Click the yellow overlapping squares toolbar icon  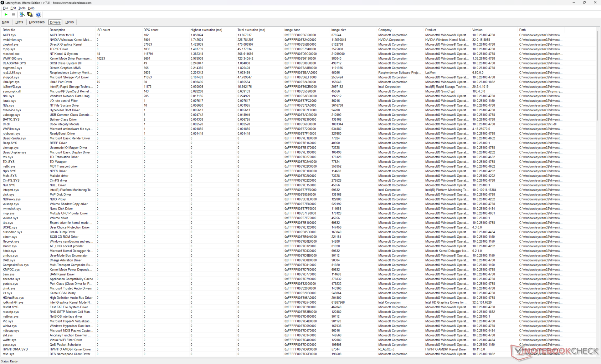(30, 14)
